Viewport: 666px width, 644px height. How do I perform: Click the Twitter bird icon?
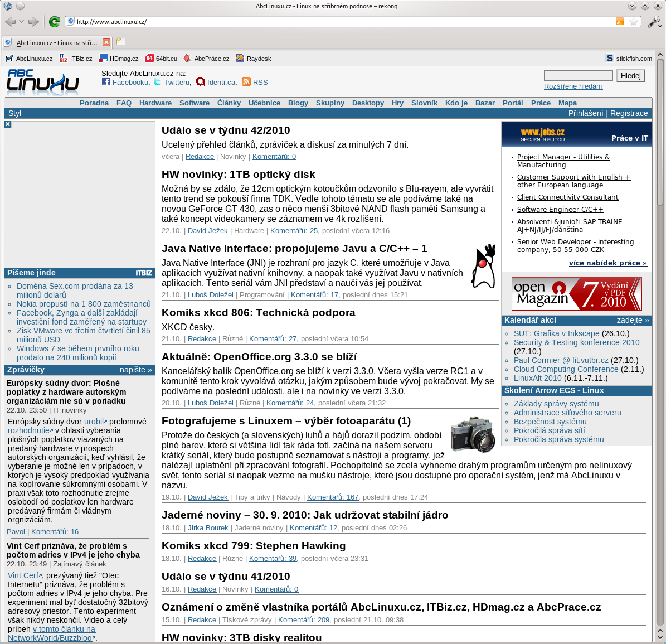158,82
